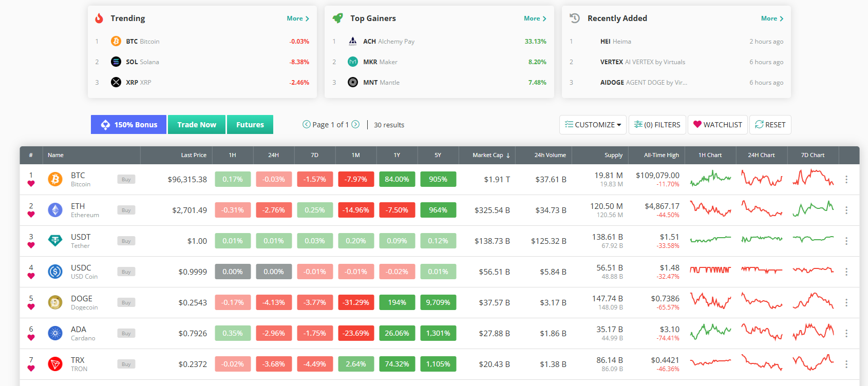Image resolution: width=868 pixels, height=386 pixels.
Task: Click the Dogecoin logo icon in DOGE row
Action: coord(55,302)
